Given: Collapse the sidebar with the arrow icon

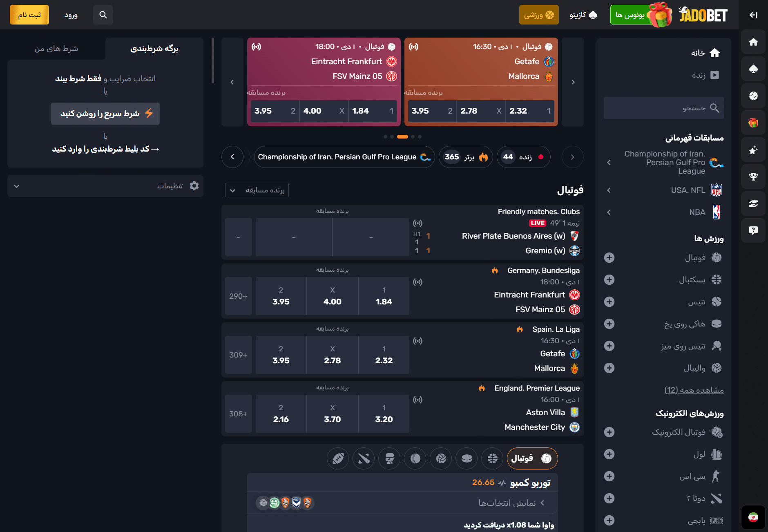Looking at the screenshot, I should tap(753, 15).
